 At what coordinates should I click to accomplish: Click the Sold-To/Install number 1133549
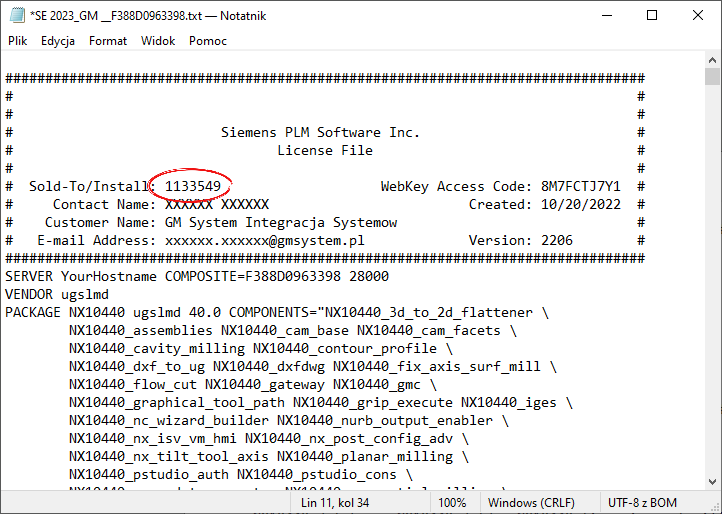[193, 187]
